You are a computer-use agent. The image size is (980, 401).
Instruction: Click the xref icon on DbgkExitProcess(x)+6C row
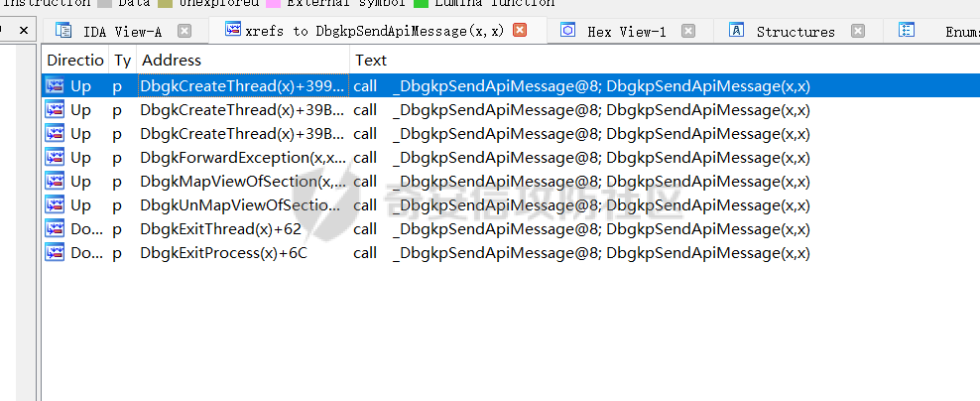click(x=55, y=252)
